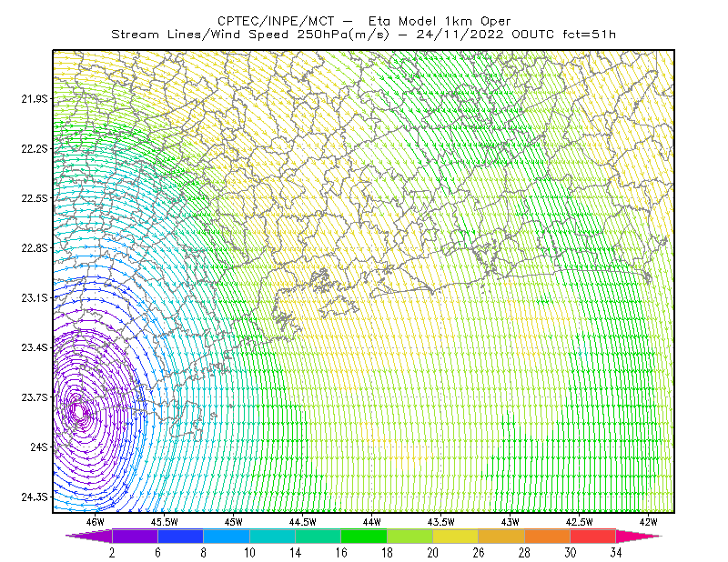Image resolution: width=728 pixels, height=562 pixels.
Task: Click the dark blue legend swatch for 6-8
Action: 180,536
